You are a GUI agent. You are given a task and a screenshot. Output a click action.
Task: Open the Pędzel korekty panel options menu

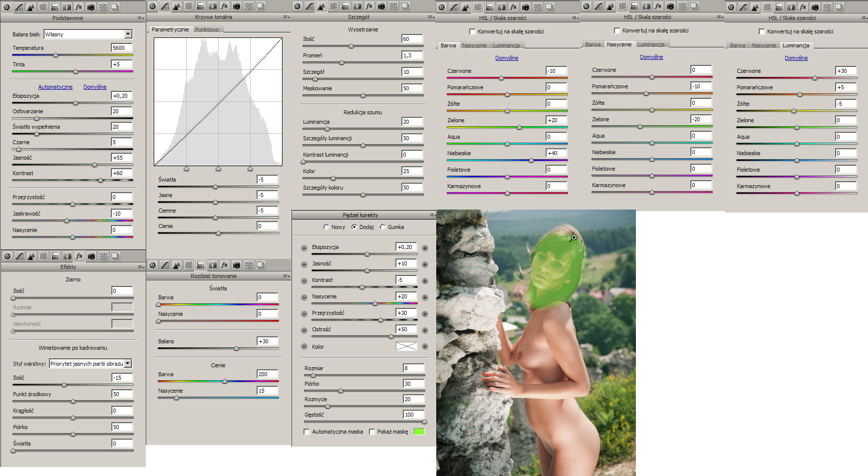pos(432,215)
